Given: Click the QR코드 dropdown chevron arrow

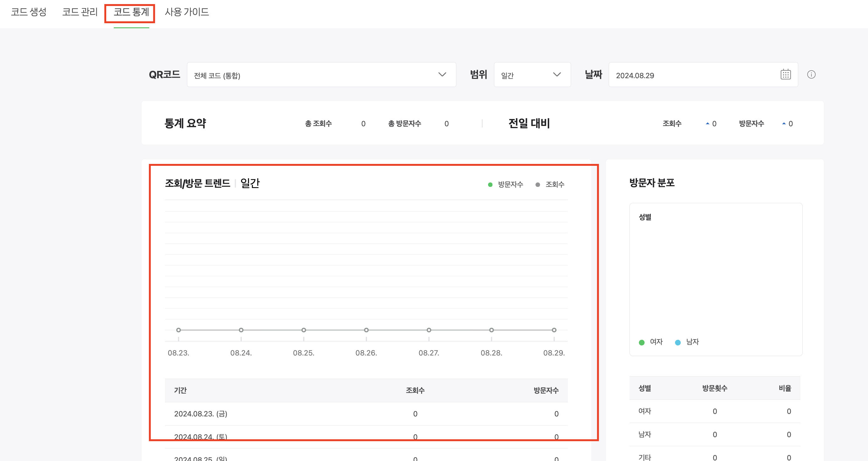Looking at the screenshot, I should tap(442, 74).
